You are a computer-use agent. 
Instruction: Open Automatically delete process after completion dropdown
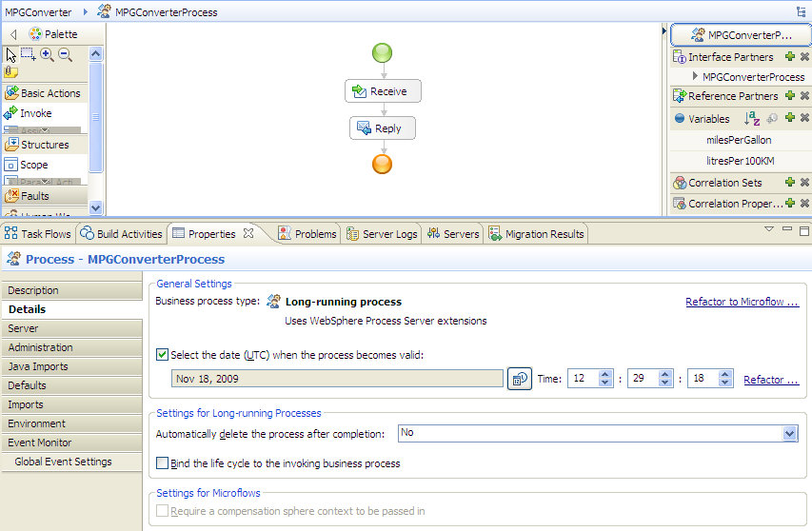789,433
